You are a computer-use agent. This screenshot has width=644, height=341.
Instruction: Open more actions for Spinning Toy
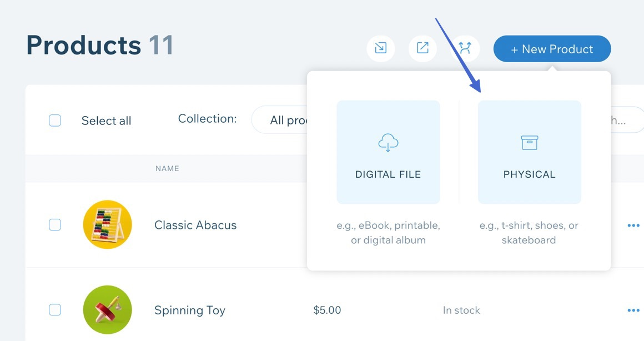point(633,310)
